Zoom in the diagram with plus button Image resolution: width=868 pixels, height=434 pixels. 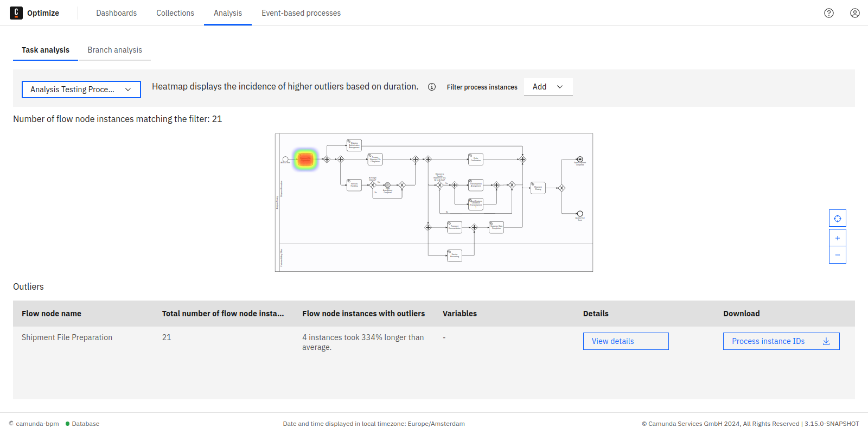point(838,238)
